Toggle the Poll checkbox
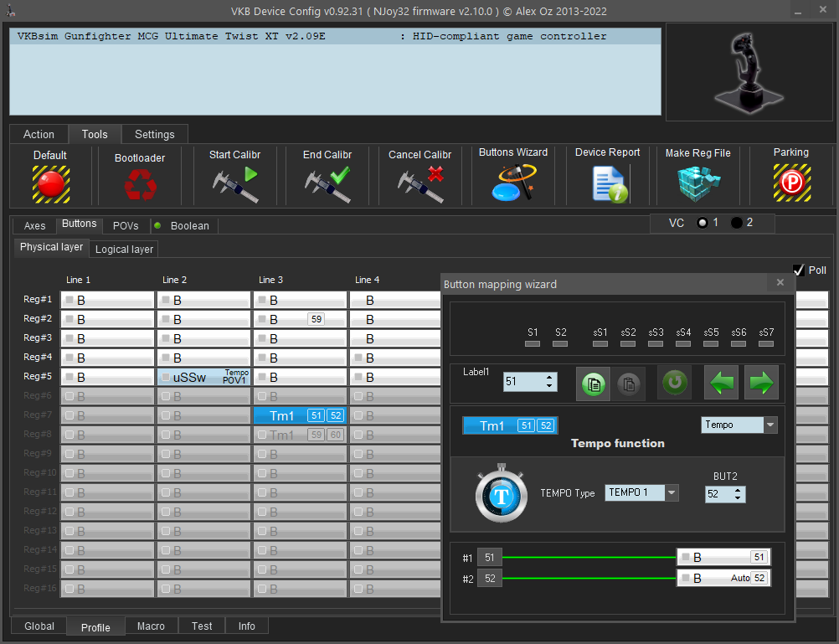 (799, 270)
